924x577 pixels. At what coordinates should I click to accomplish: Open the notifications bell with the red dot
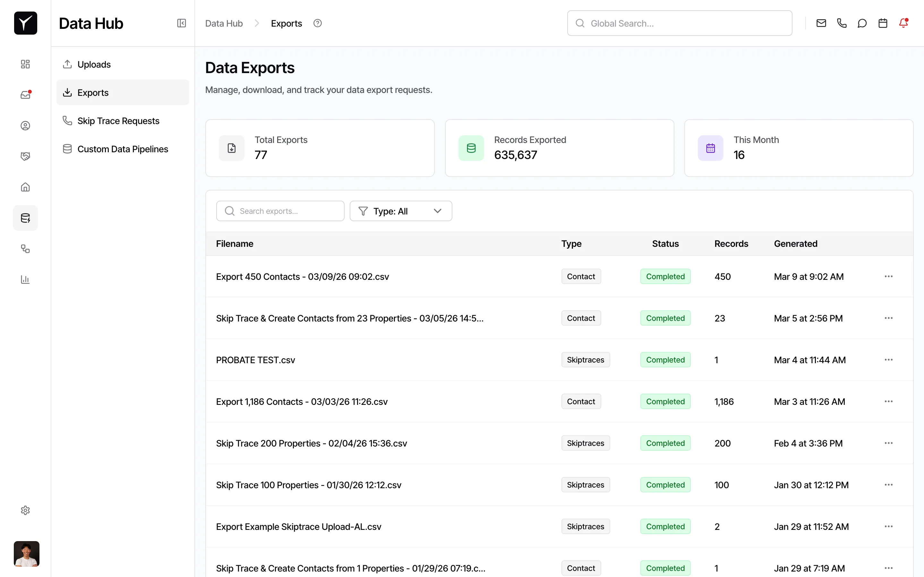(903, 23)
